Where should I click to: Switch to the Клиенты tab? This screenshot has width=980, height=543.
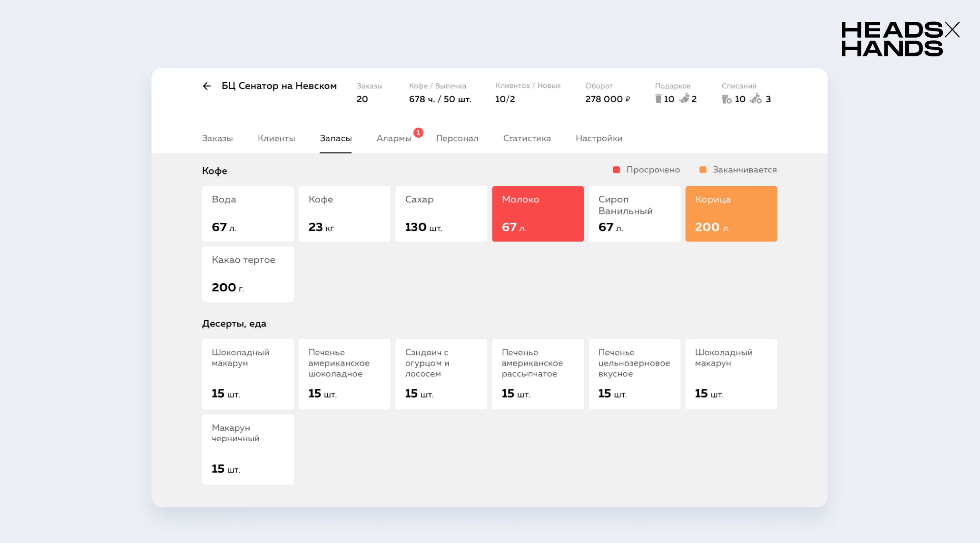click(276, 138)
